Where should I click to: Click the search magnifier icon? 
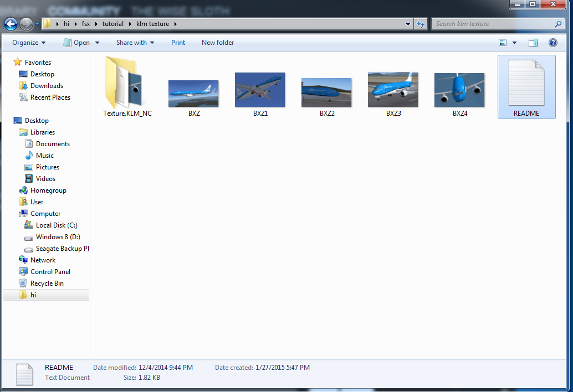coord(558,24)
